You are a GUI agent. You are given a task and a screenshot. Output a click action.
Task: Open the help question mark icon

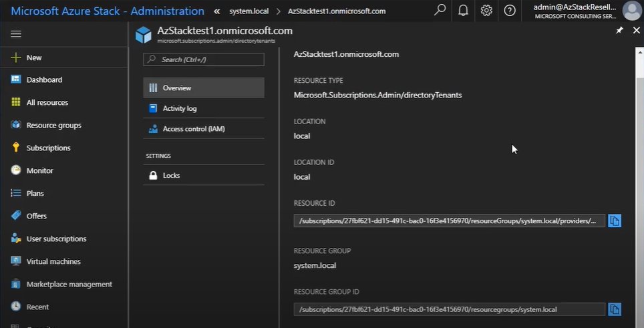pyautogui.click(x=510, y=10)
